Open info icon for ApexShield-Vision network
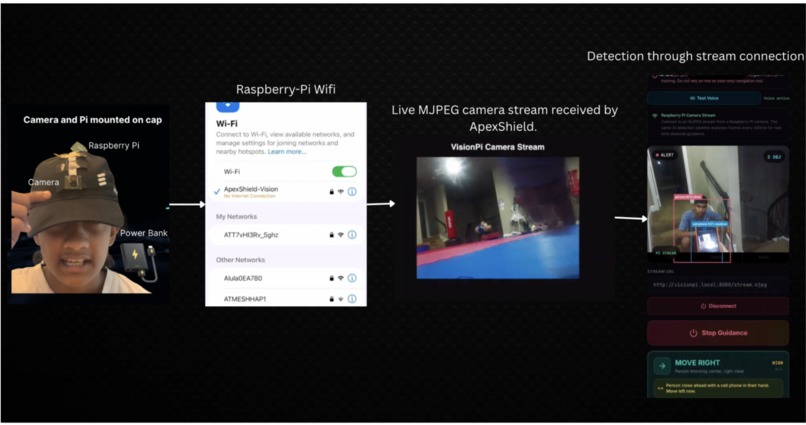 [x=352, y=192]
